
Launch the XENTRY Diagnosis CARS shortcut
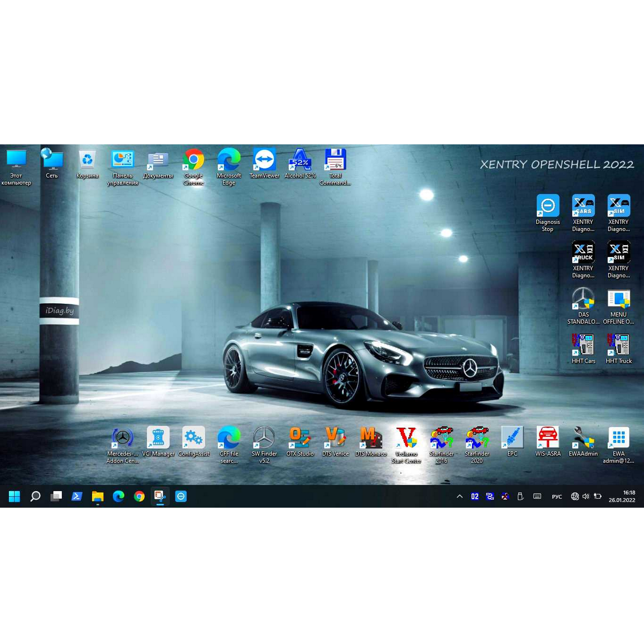coord(583,207)
